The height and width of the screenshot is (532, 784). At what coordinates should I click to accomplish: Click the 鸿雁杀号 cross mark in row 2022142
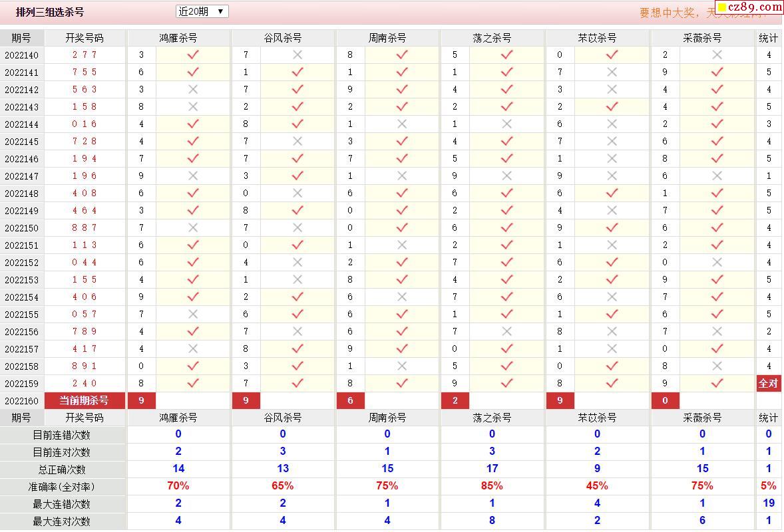tap(193, 89)
